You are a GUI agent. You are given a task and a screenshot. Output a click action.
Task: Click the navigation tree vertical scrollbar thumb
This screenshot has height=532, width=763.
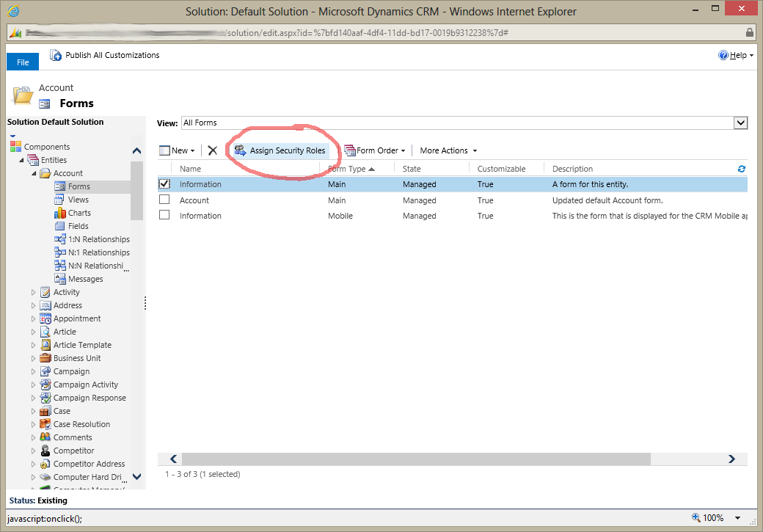point(136,191)
